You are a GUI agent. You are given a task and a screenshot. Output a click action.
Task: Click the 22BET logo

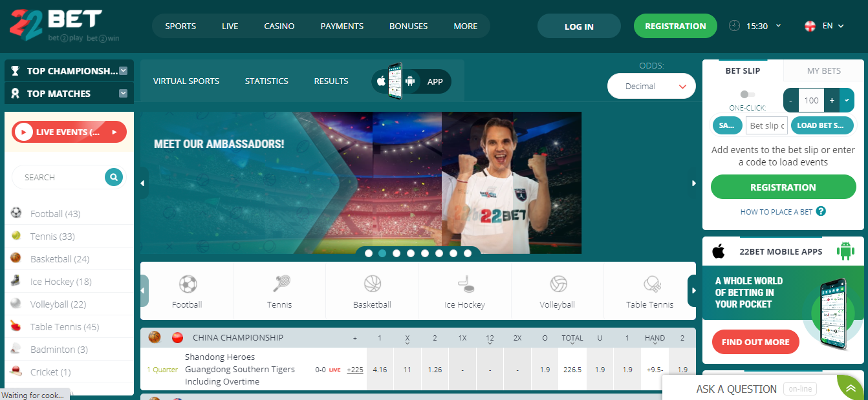(65, 26)
